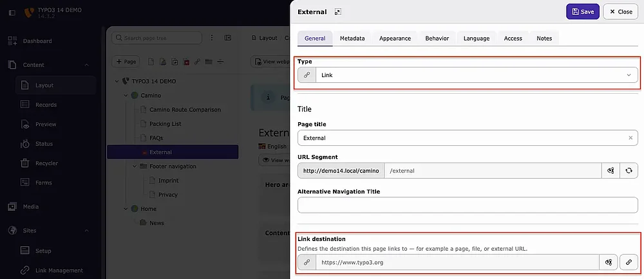Toggle URL Segment edit lock icon
644x279 pixels.
pyautogui.click(x=611, y=171)
